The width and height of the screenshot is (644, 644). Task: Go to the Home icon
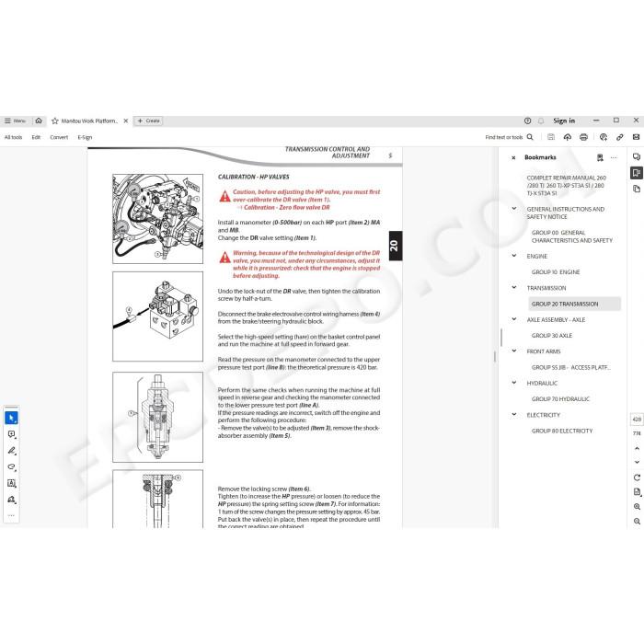(39, 121)
